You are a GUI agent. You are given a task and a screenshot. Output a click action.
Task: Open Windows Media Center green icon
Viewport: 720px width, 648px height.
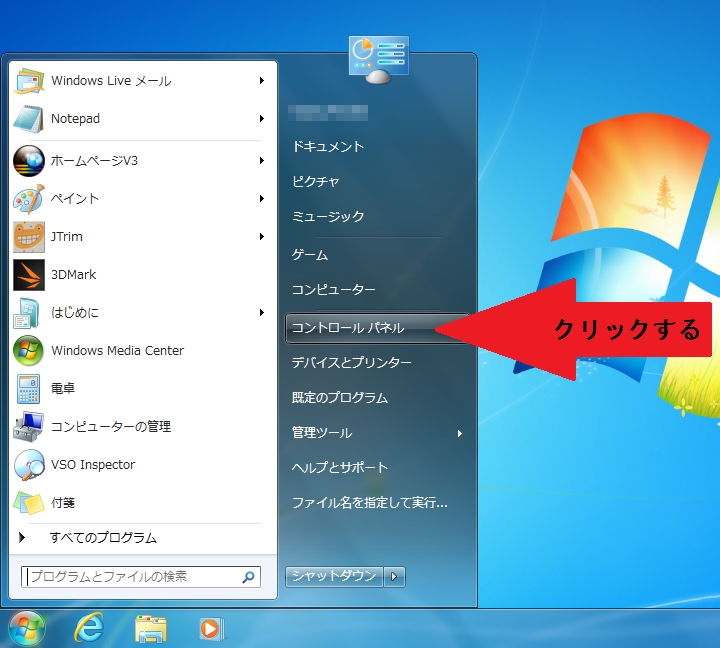click(29, 351)
